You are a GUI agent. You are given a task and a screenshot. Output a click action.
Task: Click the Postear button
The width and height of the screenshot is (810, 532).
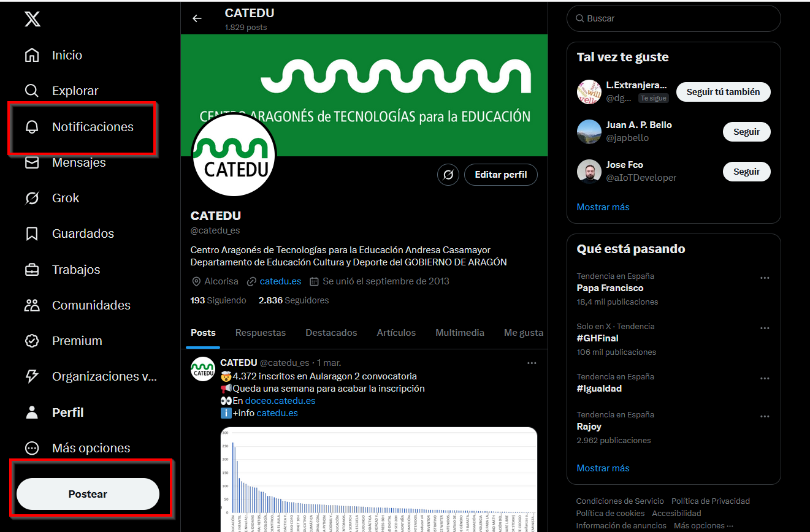[88, 494]
